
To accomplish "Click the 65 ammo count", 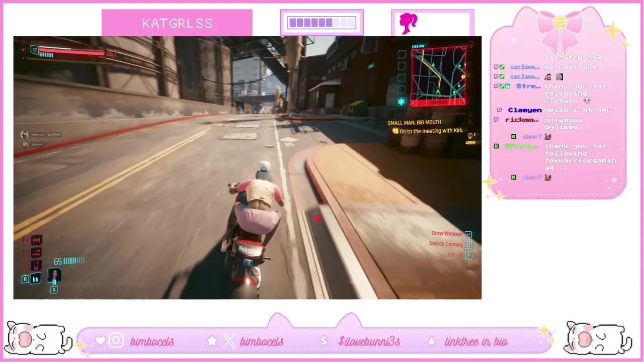I will pos(58,261).
